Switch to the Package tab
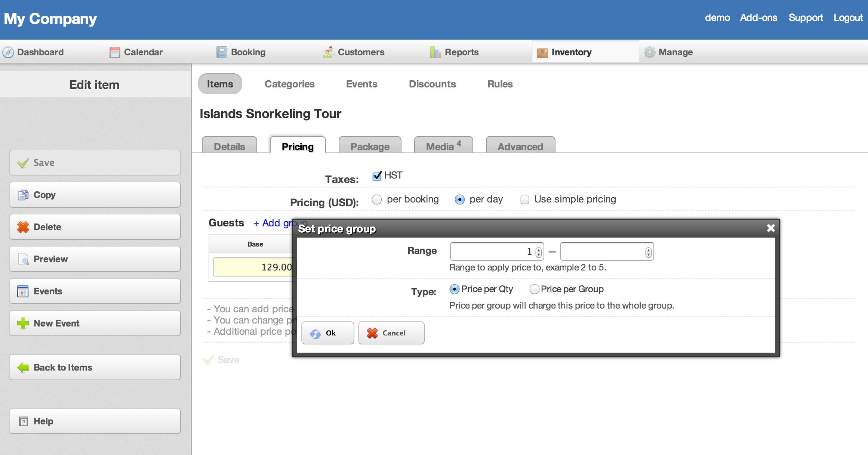This screenshot has width=868, height=455. [x=370, y=146]
